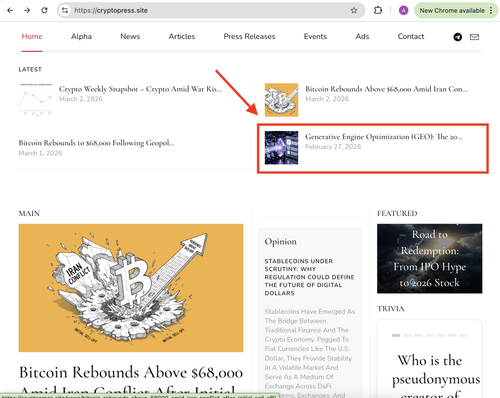Open the large Iran Conflict Bitcoin main image
The image size is (500, 398).
(x=131, y=288)
